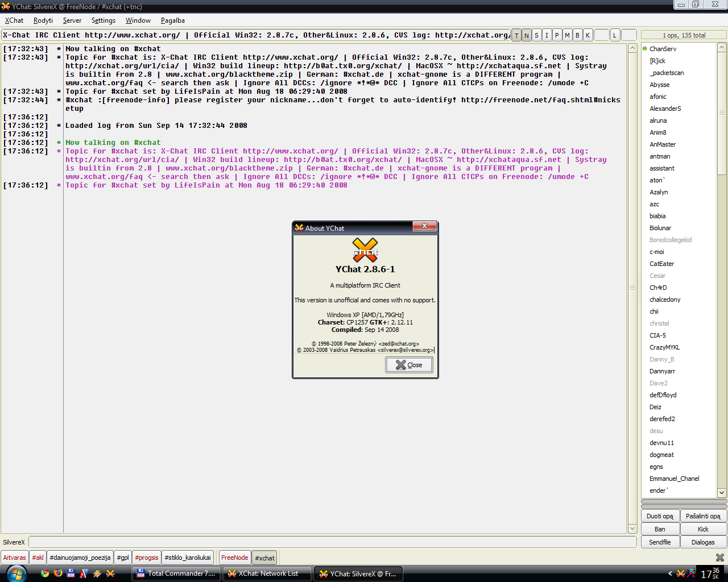Toggle the S channel mode button
Screen dimensions: 728x582
(536, 35)
